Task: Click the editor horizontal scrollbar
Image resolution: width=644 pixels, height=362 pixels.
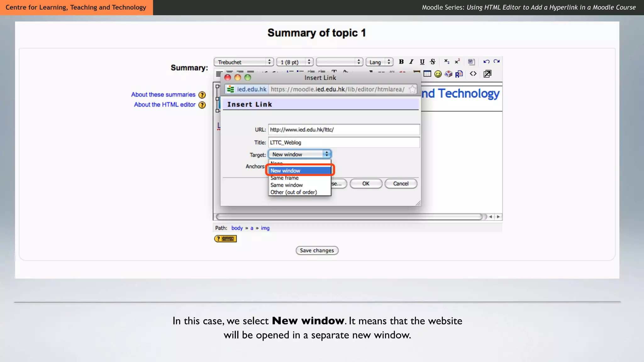Action: [349, 217]
